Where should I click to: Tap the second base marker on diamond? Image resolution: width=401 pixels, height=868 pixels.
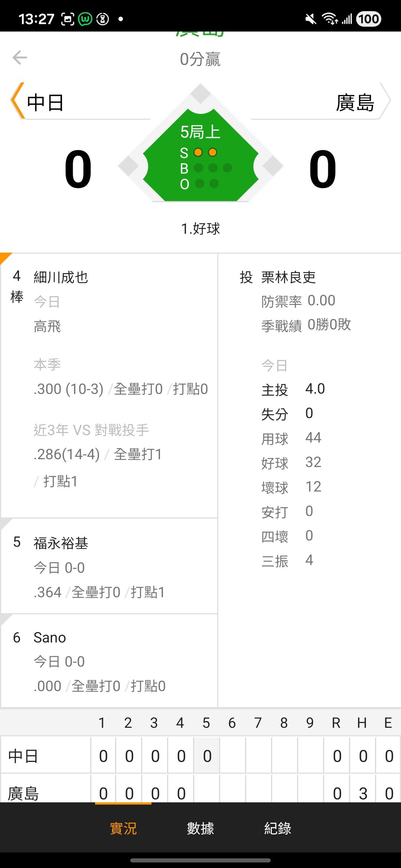tap(201, 93)
